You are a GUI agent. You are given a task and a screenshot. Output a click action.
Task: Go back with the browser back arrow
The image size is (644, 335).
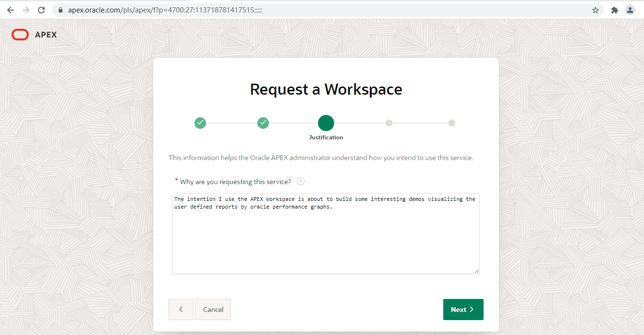tap(11, 10)
